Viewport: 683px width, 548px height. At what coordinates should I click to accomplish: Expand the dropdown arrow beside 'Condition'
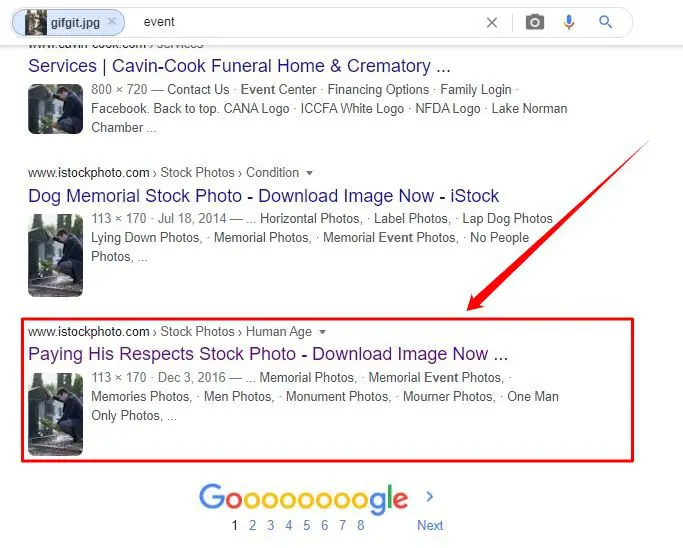click(x=309, y=173)
